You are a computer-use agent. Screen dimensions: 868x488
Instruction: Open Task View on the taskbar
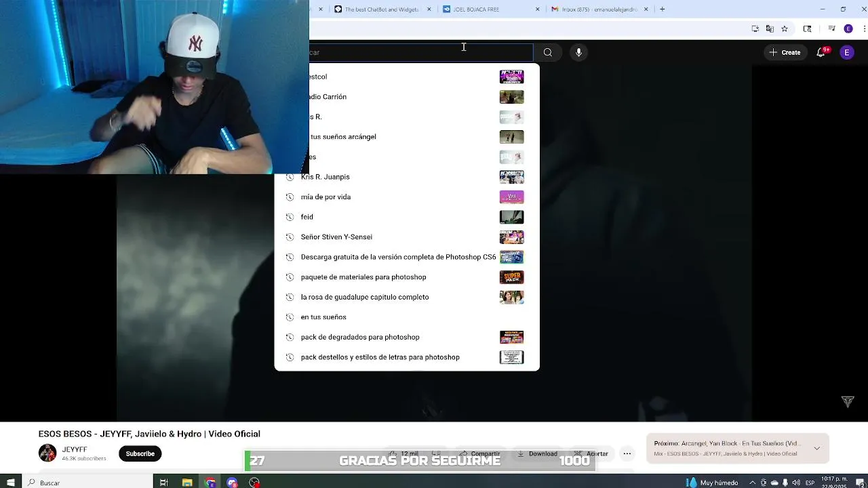tap(163, 483)
